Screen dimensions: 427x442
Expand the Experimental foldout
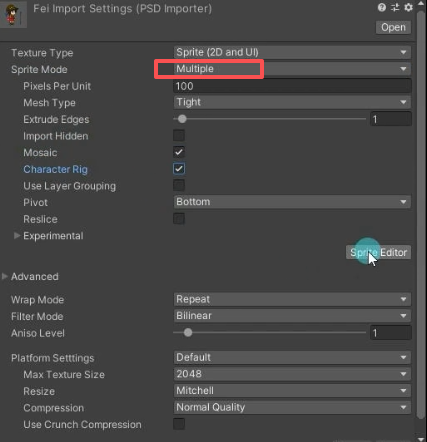pyautogui.click(x=17, y=236)
